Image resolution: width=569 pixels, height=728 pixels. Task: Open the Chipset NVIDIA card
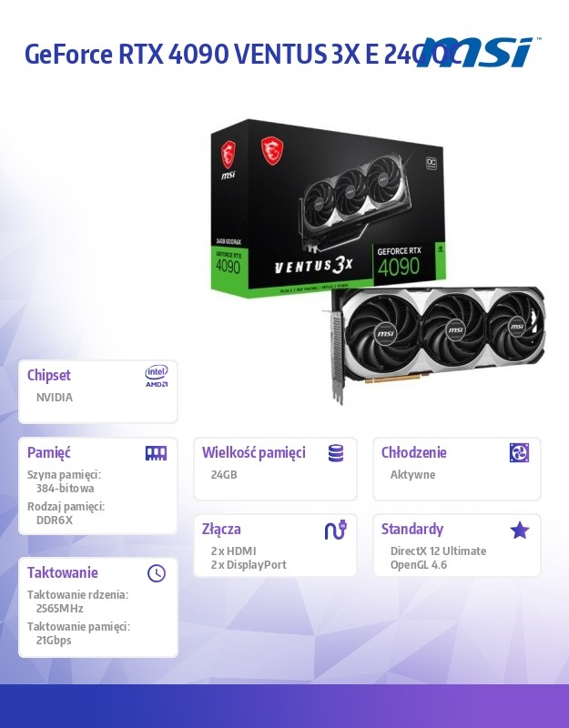98,392
